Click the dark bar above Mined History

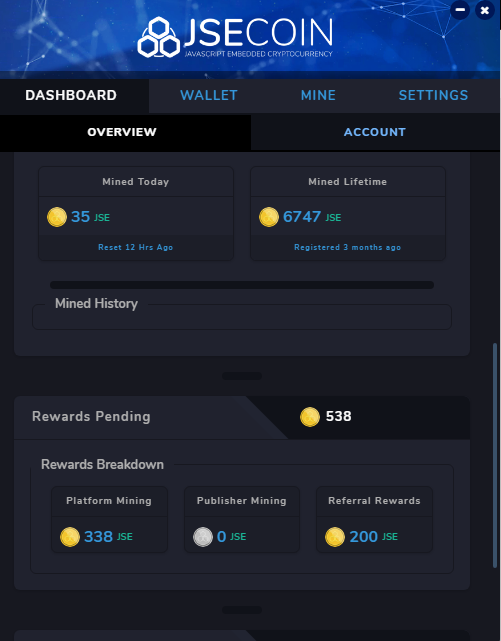(x=242, y=285)
